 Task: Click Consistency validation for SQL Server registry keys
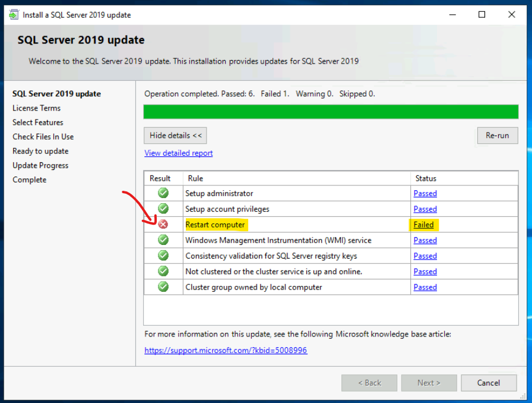pos(271,256)
